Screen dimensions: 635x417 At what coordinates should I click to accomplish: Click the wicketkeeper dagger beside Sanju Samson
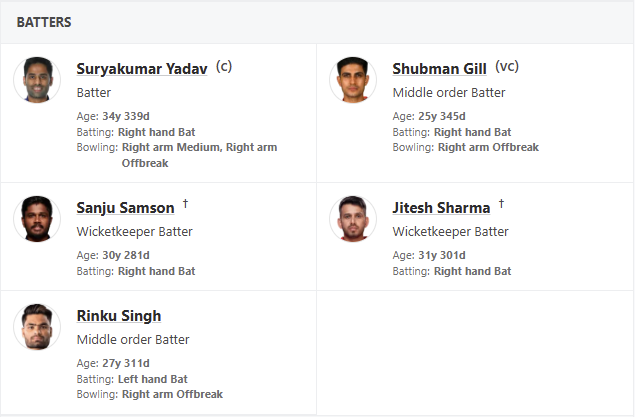point(185,204)
